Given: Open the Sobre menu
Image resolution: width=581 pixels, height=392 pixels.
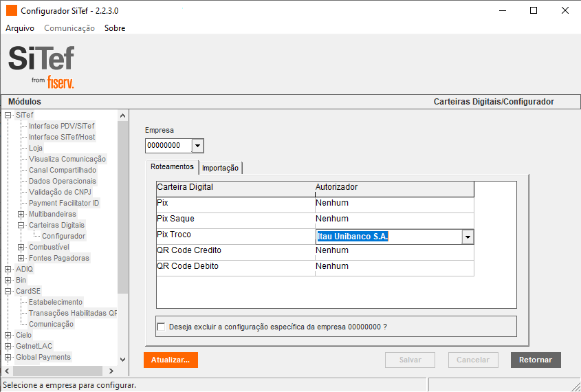Looking at the screenshot, I should [x=115, y=28].
